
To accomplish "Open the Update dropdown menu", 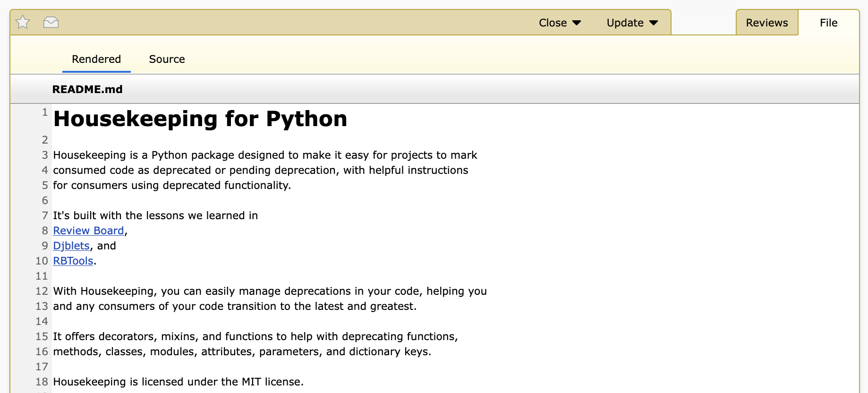I will coord(632,23).
